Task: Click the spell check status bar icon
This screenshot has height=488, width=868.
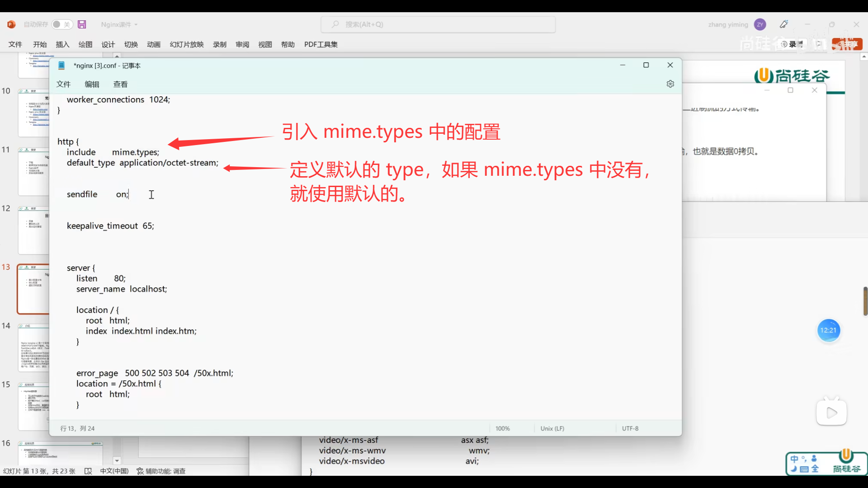Action: tap(88, 471)
